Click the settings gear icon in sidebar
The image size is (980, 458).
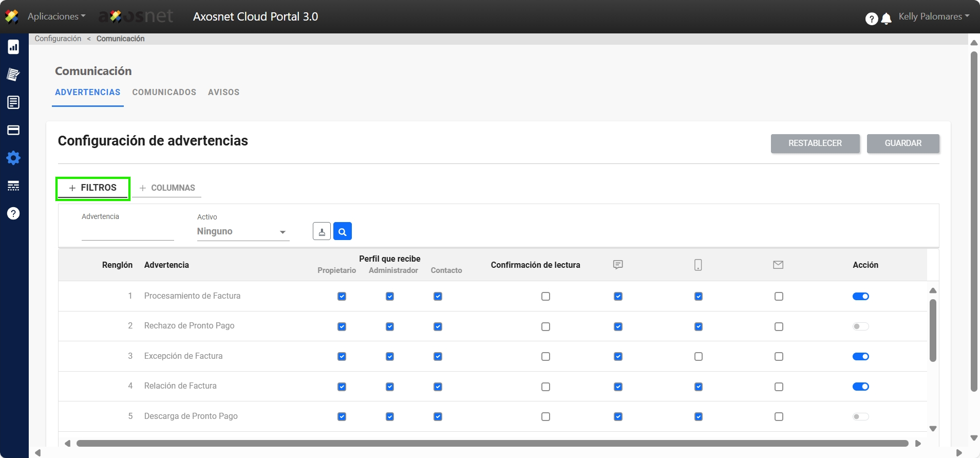pyautogui.click(x=13, y=158)
